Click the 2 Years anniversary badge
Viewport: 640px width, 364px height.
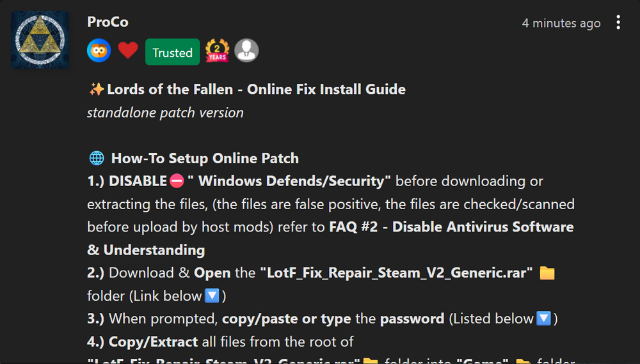[x=217, y=51]
